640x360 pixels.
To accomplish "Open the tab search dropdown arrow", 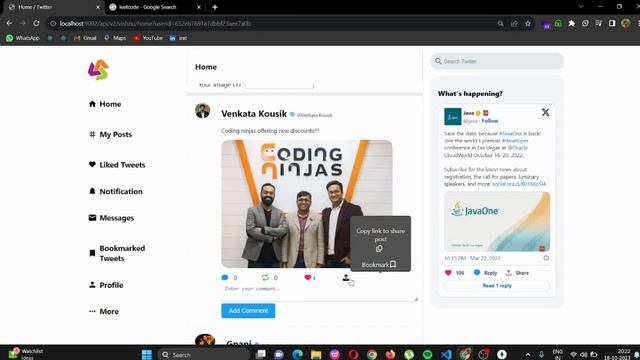I will 580,7.
